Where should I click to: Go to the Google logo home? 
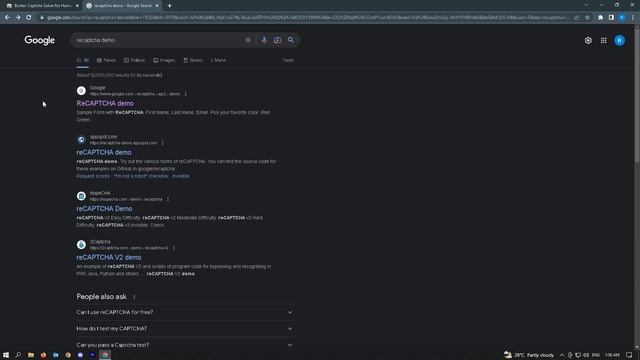40,40
